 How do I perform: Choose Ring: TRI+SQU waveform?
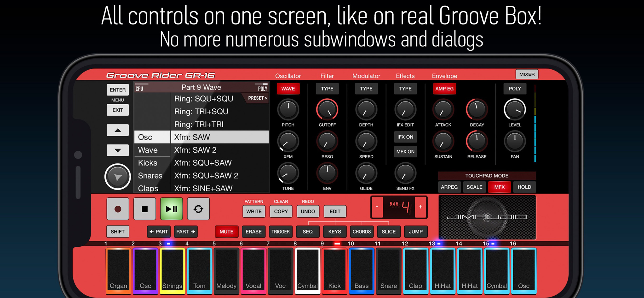(220, 111)
